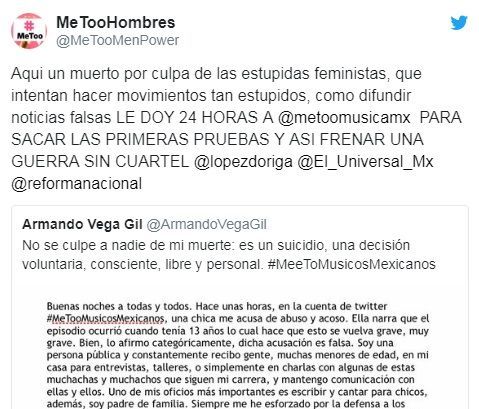This screenshot has width=479, height=409.
Task: Open the #MeeToMusicosMexicanos hashtag
Action: (x=352, y=264)
